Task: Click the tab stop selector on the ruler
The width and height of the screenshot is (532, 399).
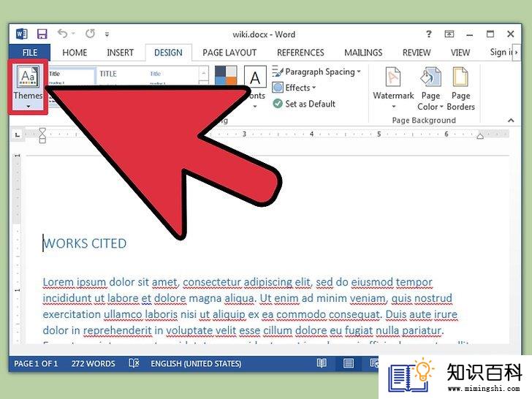Action: pos(17,134)
